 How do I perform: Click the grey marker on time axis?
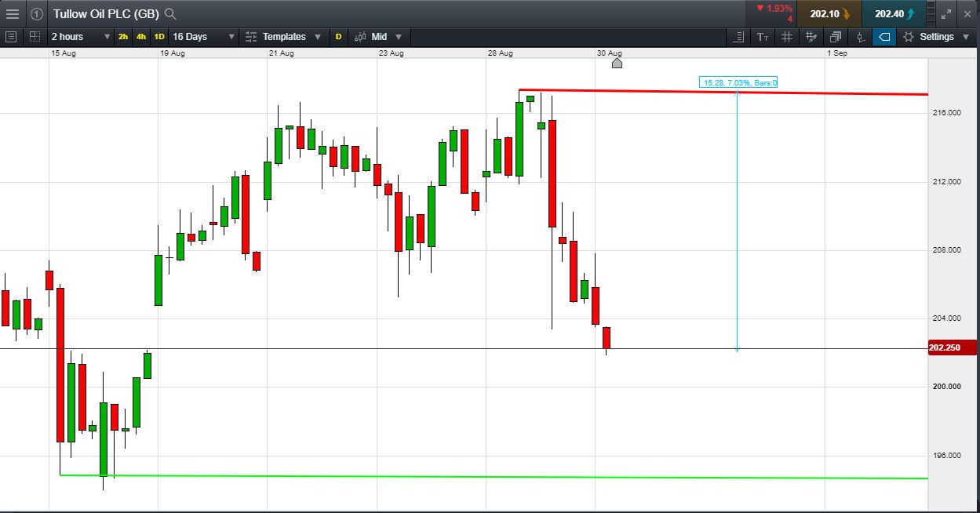(617, 63)
